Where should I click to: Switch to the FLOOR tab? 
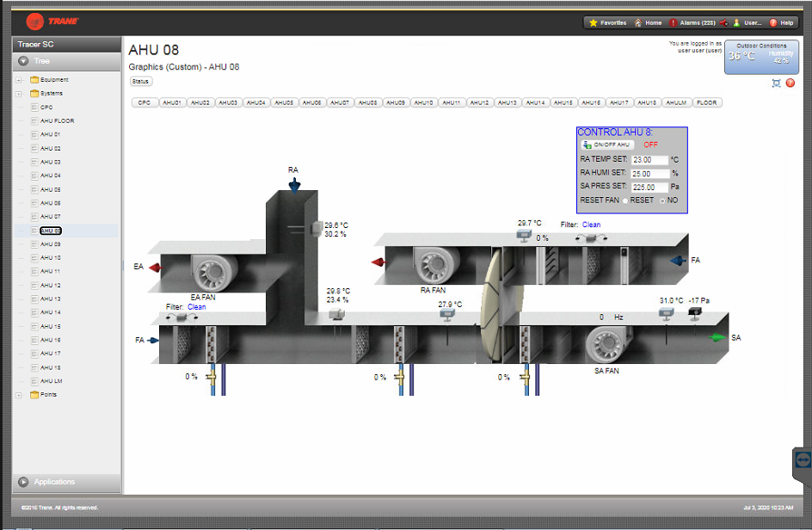(x=707, y=102)
